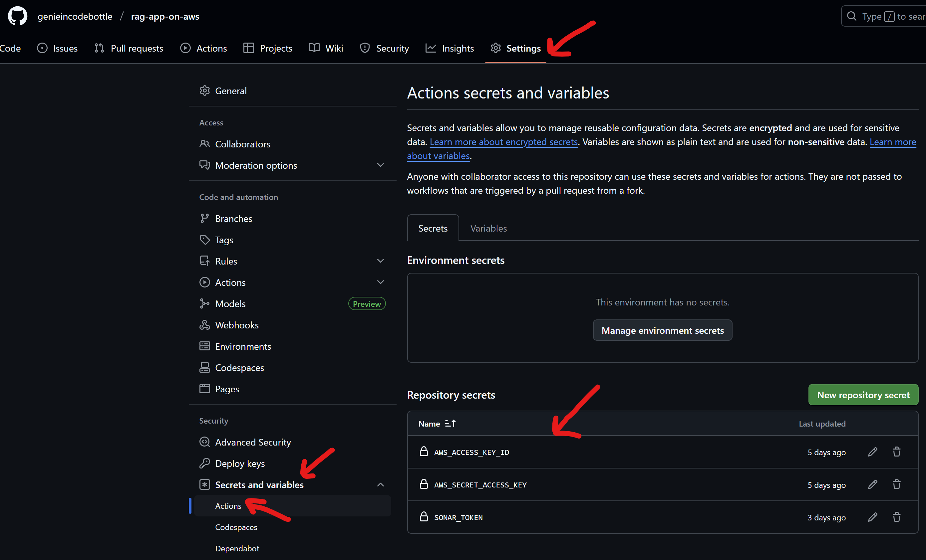
Task: Delete AWS_ACCESS_KEY_ID using trash icon
Action: (896, 452)
